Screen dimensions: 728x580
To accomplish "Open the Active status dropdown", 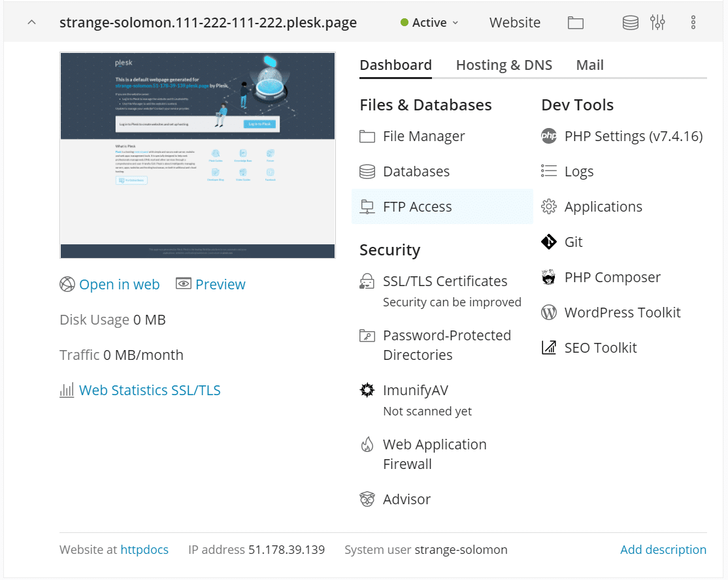I will (x=429, y=23).
